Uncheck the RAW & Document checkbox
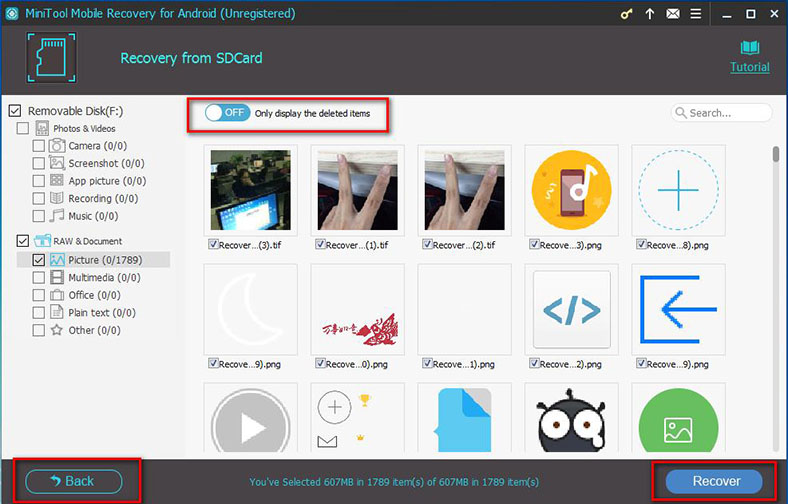788x504 pixels. pyautogui.click(x=23, y=241)
